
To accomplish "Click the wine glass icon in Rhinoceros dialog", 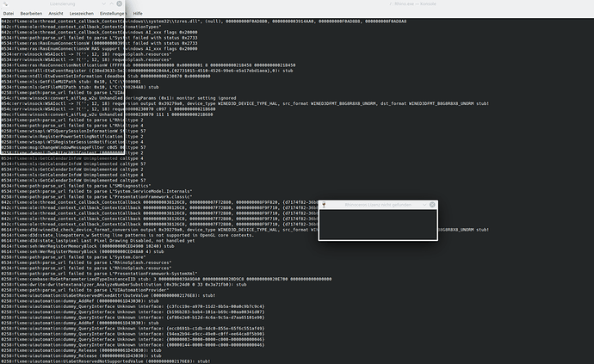I will coord(324,205).
